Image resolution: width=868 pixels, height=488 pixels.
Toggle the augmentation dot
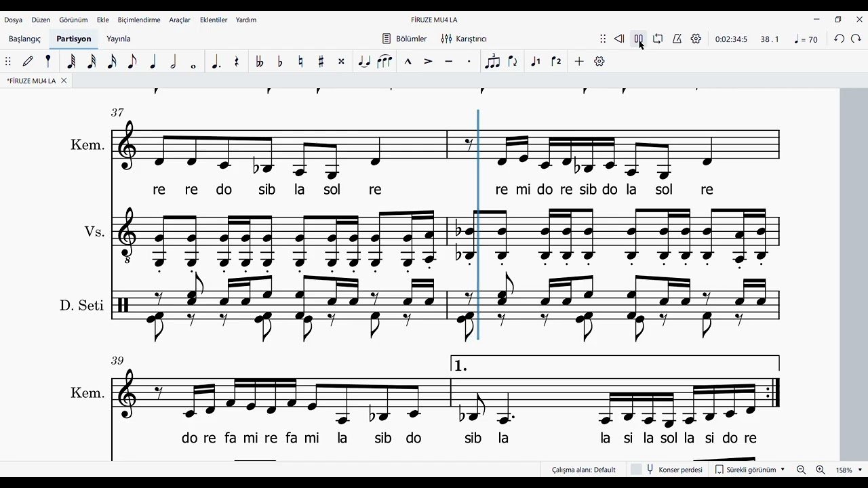click(216, 61)
